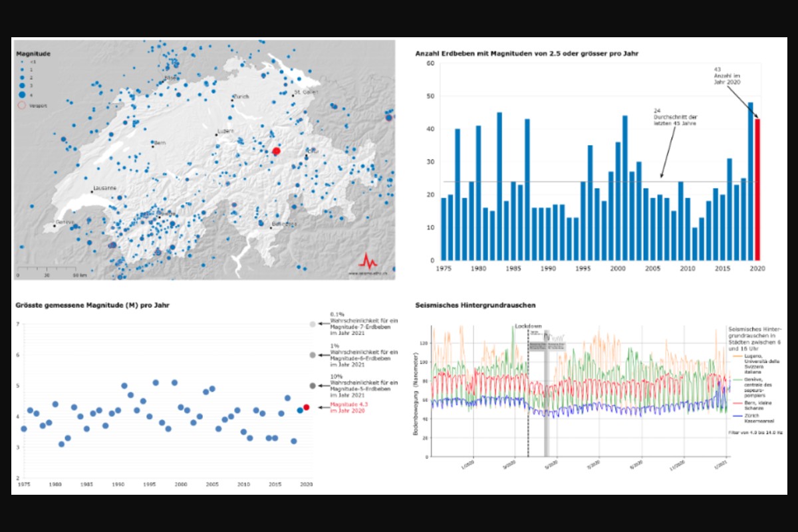Click the gray magnitude-6 probability dot
Screen dimensions: 798x532
tap(313, 355)
